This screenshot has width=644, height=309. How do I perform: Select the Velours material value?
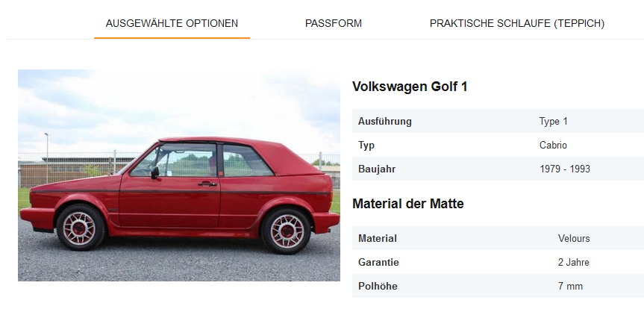[x=574, y=238]
